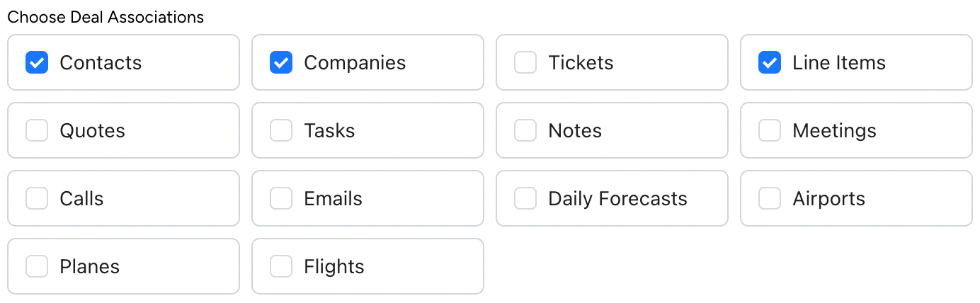Check the Quotes checkbox

[x=37, y=130]
